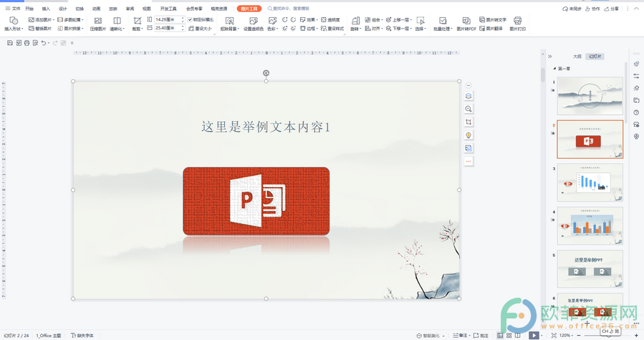Click the Reset Style (重设样式) button
The height and width of the screenshot is (340, 644).
[x=332, y=29]
